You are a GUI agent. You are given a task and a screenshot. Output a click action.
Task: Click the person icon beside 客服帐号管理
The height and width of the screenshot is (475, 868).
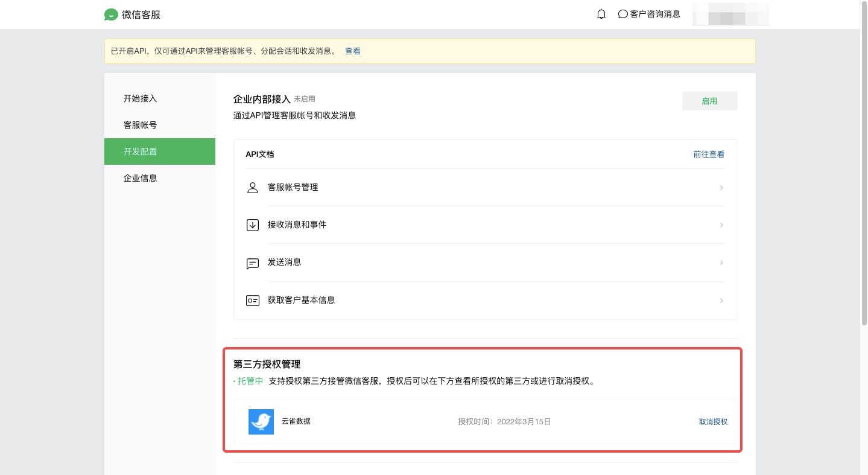pyautogui.click(x=253, y=188)
